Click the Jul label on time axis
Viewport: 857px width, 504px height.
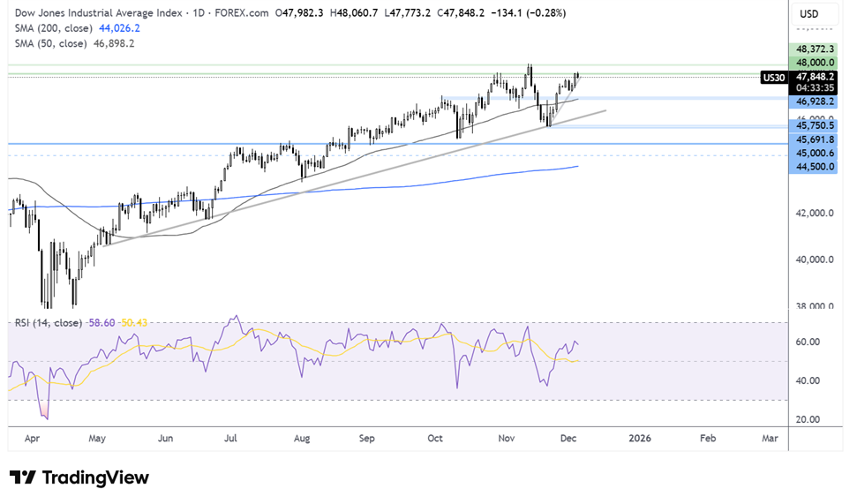(230, 439)
